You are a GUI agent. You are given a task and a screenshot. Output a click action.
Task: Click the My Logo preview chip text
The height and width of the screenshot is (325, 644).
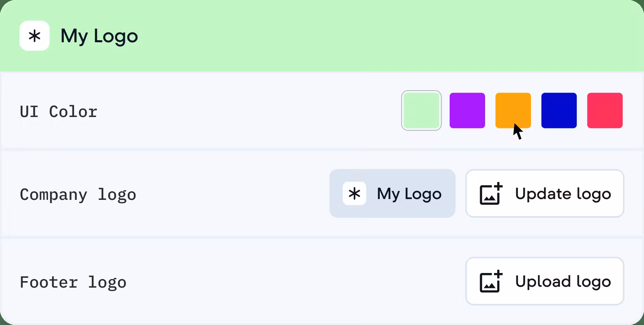click(409, 194)
